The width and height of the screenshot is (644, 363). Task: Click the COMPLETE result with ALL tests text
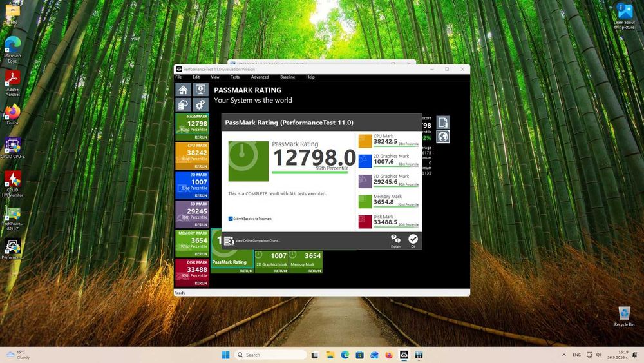[x=277, y=193]
